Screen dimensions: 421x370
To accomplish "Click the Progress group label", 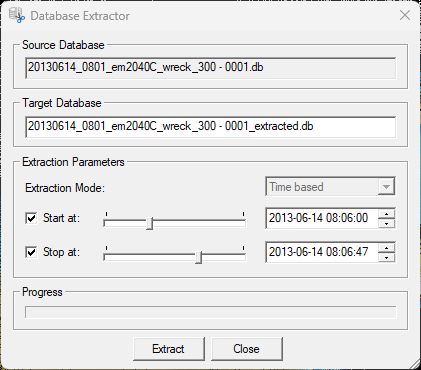I will coord(42,292).
